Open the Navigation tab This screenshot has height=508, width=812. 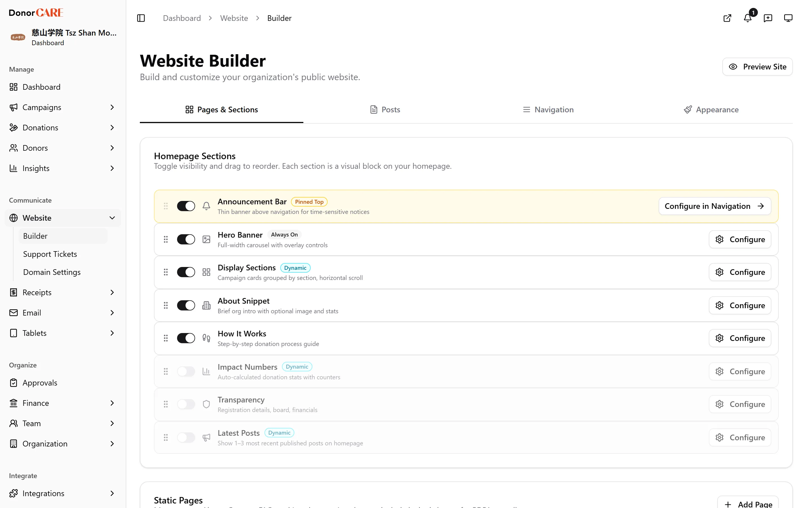pyautogui.click(x=548, y=110)
